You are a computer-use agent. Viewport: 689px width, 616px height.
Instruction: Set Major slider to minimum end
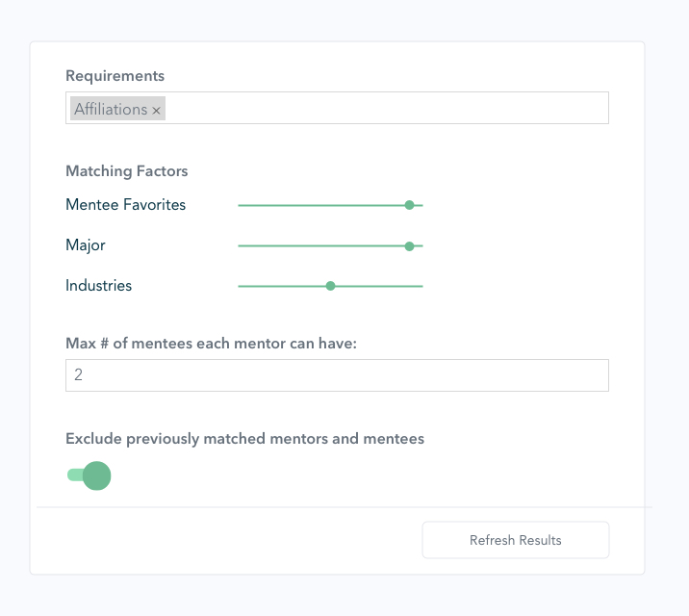(239, 246)
